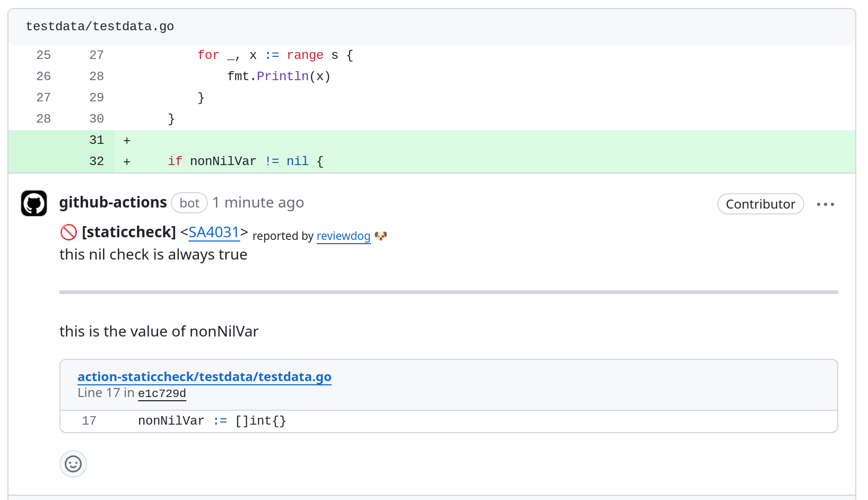Click the 1 minute ago timestamp
The image size is (868, 500).
258,203
